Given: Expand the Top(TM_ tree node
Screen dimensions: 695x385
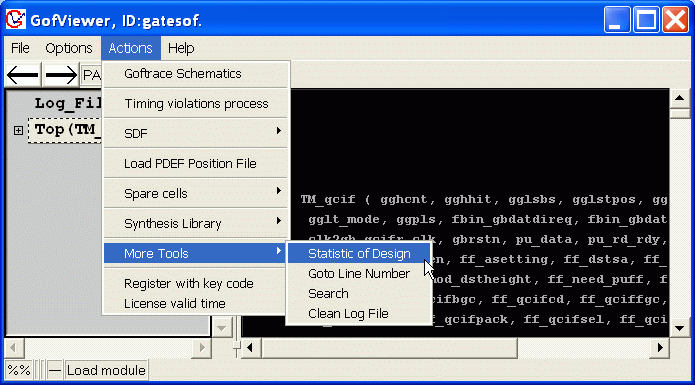Looking at the screenshot, I should coord(18,130).
